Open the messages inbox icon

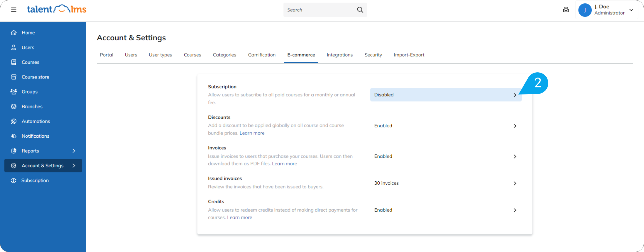566,10
